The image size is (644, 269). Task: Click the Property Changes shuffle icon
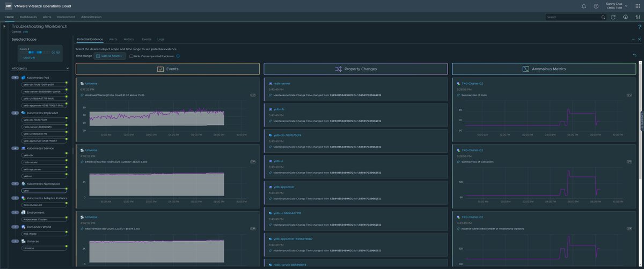coord(339,69)
